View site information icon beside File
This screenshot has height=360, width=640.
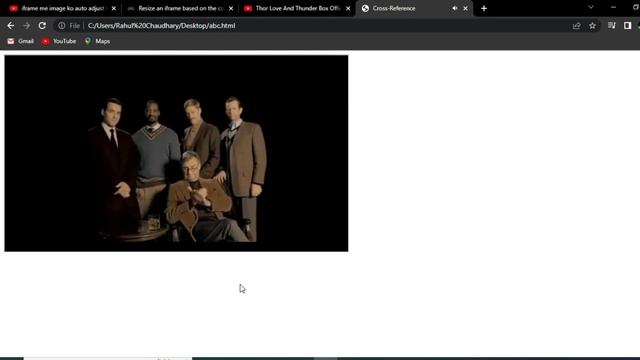tap(61, 26)
